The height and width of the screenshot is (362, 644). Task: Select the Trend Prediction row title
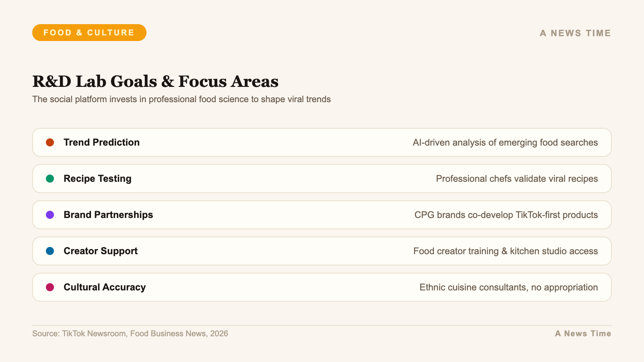[x=101, y=142]
